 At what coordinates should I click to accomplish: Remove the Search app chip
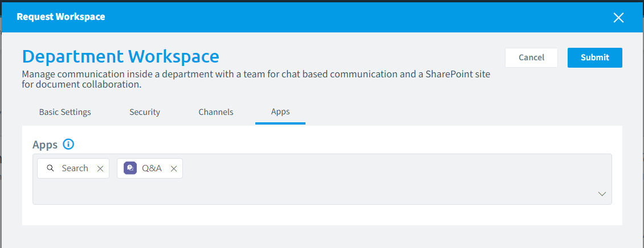(x=100, y=168)
